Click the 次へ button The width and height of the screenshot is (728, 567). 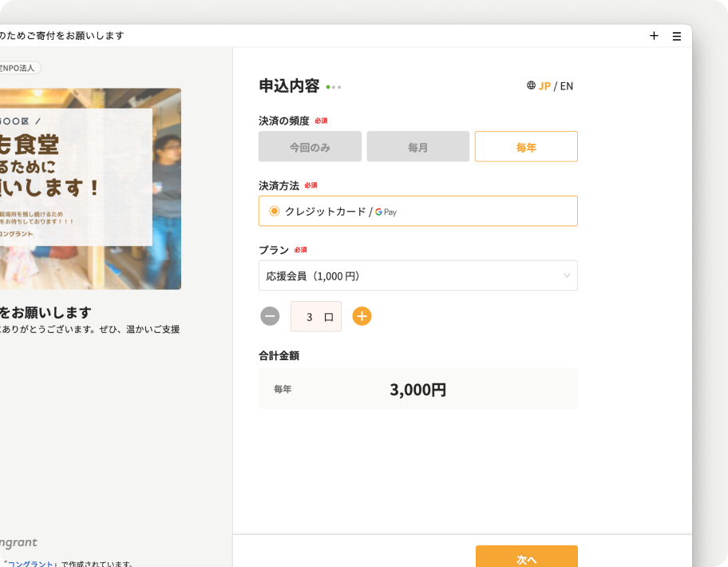tap(527, 557)
